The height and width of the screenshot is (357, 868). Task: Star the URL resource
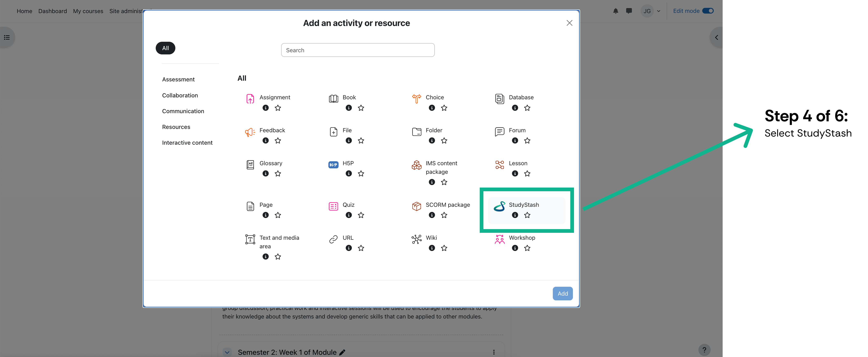(361, 248)
